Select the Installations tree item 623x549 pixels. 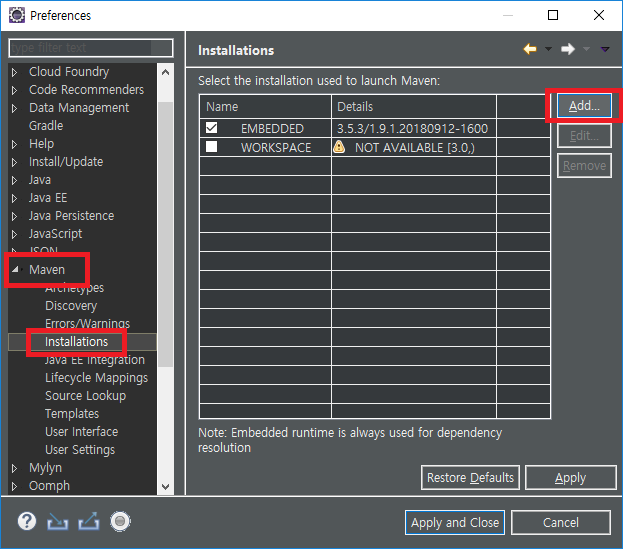pyautogui.click(x=76, y=342)
